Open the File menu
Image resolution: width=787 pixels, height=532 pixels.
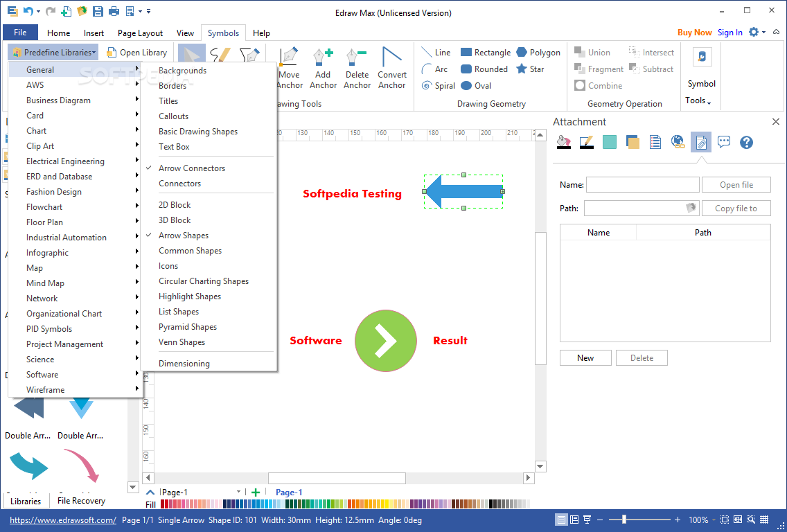coord(20,32)
